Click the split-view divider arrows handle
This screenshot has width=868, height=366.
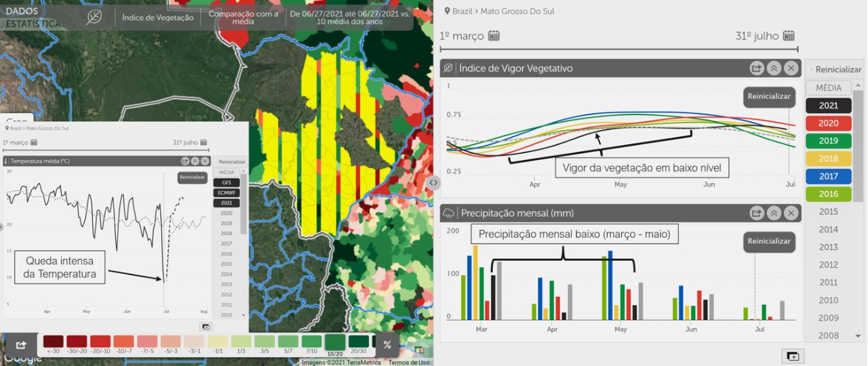point(434,183)
